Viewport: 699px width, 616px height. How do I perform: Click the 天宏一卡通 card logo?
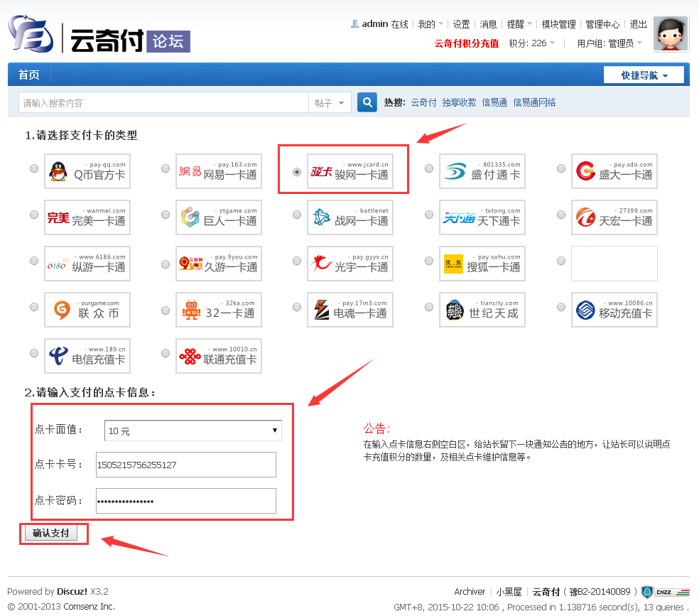[614, 217]
